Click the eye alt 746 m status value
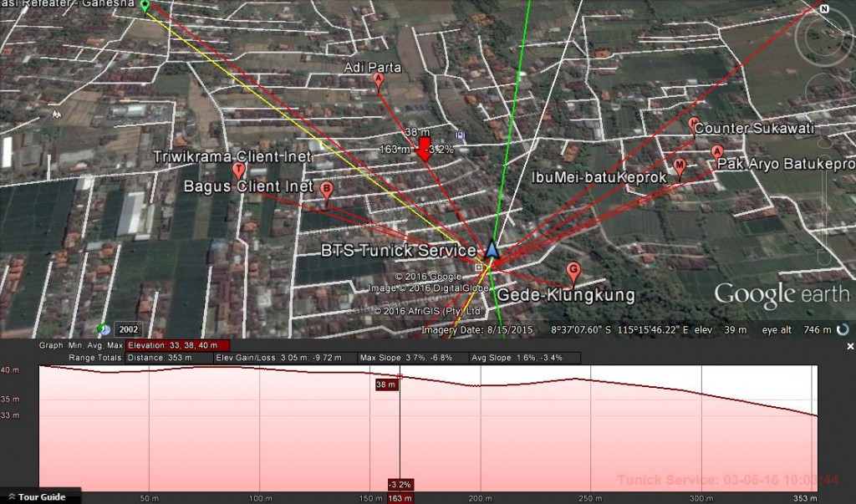The height and width of the screenshot is (504, 856). tap(797, 330)
